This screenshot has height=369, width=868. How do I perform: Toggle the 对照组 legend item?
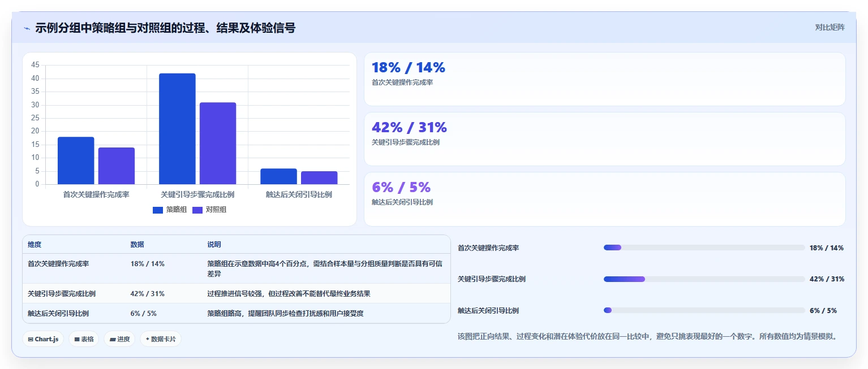209,210
